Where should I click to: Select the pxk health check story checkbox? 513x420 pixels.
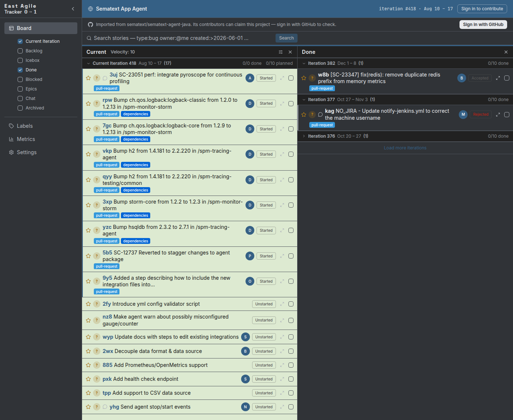coord(291,379)
